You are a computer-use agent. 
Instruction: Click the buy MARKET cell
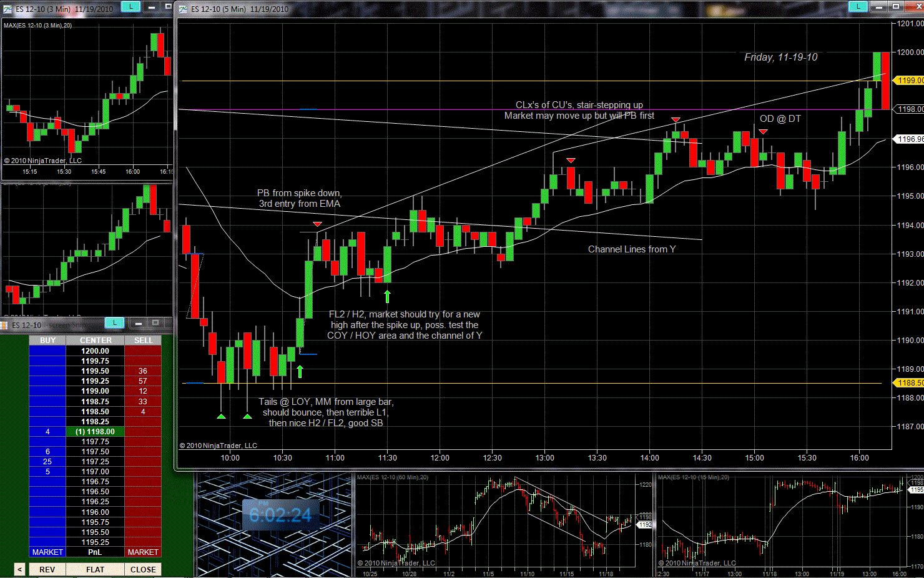(47, 552)
